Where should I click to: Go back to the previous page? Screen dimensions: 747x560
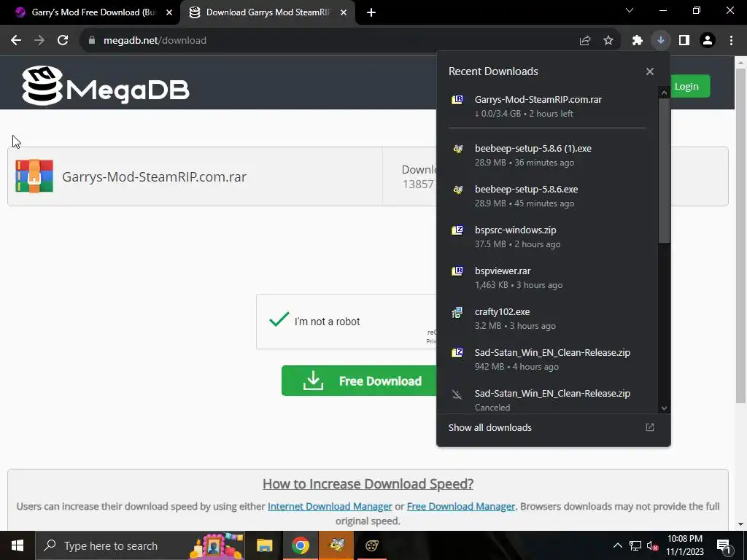tap(16, 41)
